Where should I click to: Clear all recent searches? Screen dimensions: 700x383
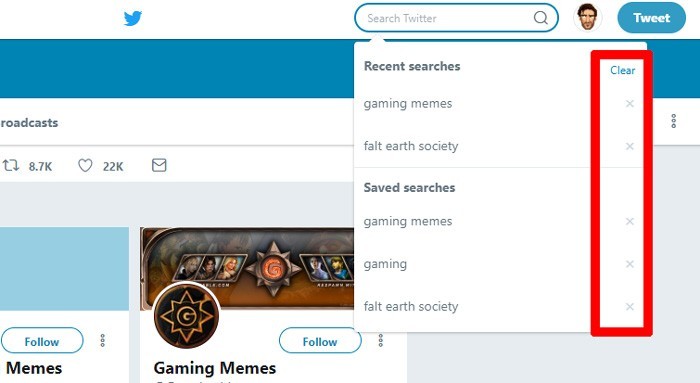(x=622, y=70)
